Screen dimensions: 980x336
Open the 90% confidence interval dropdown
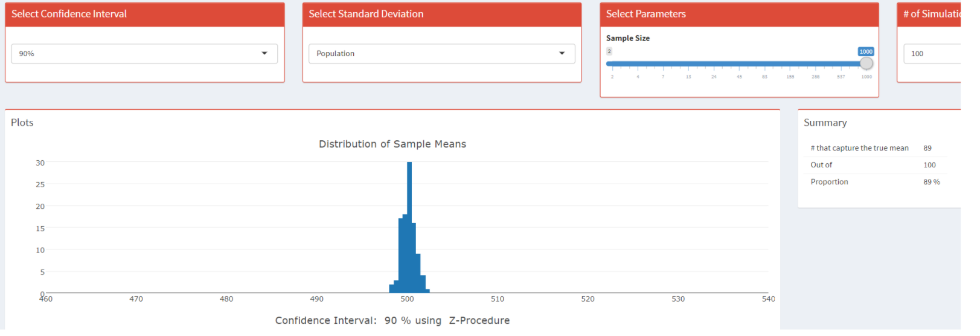(144, 54)
